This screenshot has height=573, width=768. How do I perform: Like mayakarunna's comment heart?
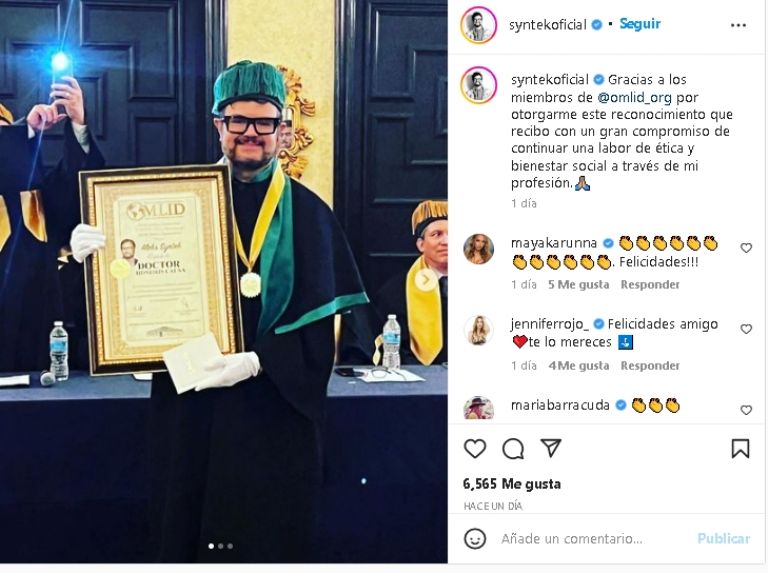point(746,248)
